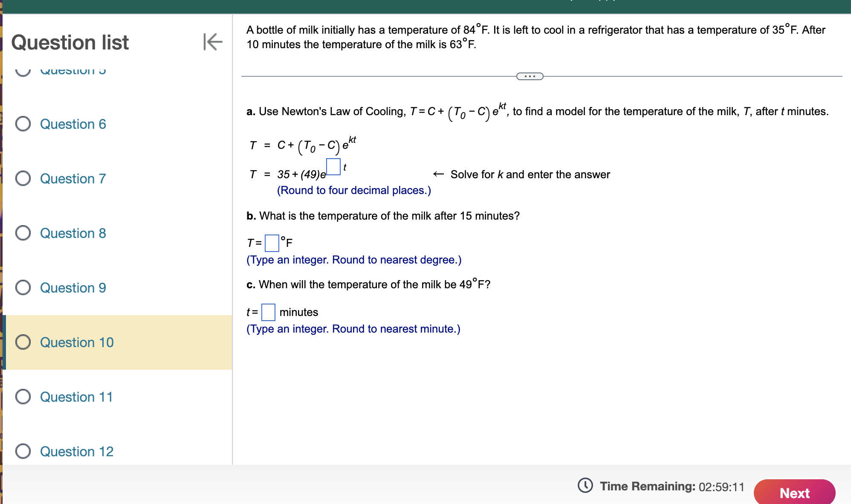Select the Question 12 radio circle
The width and height of the screenshot is (851, 504).
click(x=23, y=451)
